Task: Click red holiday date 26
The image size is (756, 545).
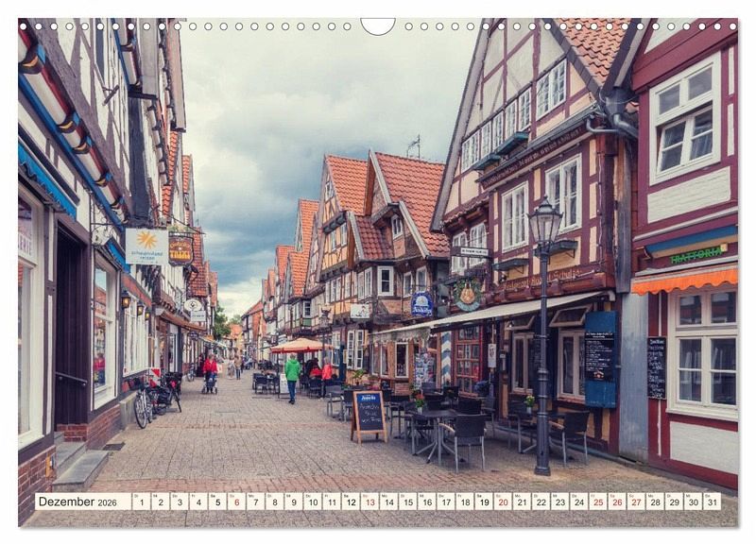Action: pyautogui.click(x=616, y=502)
